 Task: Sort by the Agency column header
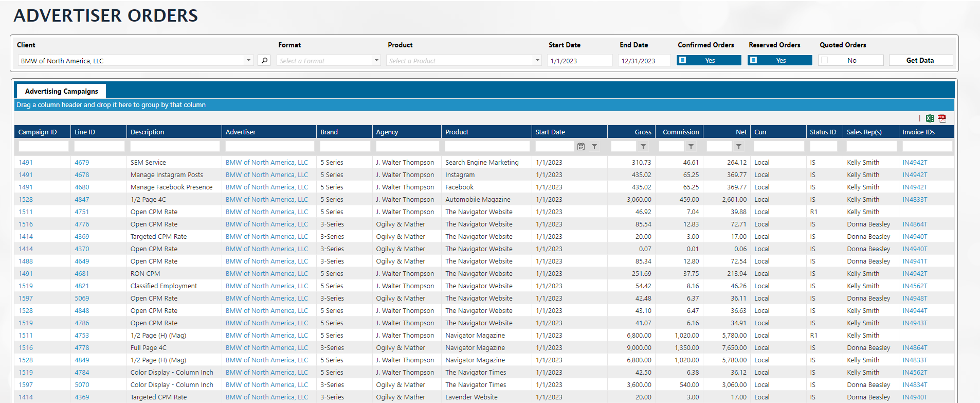click(x=387, y=132)
